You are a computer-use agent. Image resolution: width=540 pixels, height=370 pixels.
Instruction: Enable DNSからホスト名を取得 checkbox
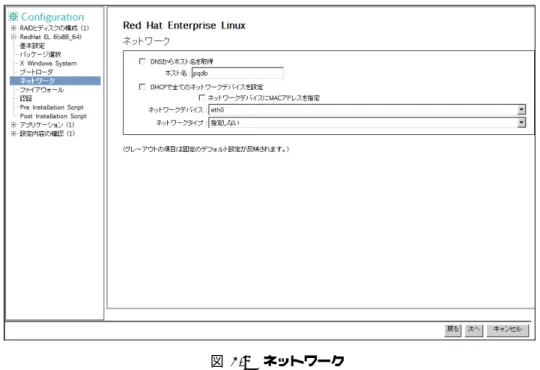142,61
